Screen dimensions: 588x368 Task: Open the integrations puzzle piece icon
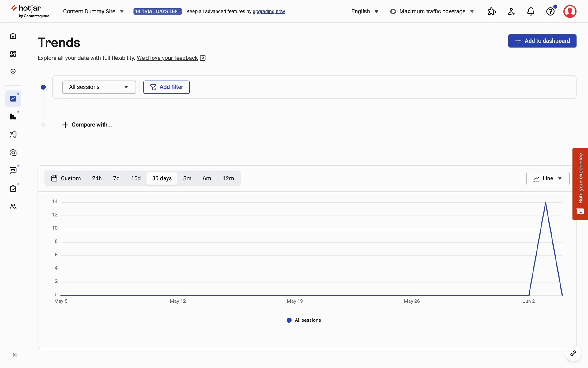pos(492,12)
